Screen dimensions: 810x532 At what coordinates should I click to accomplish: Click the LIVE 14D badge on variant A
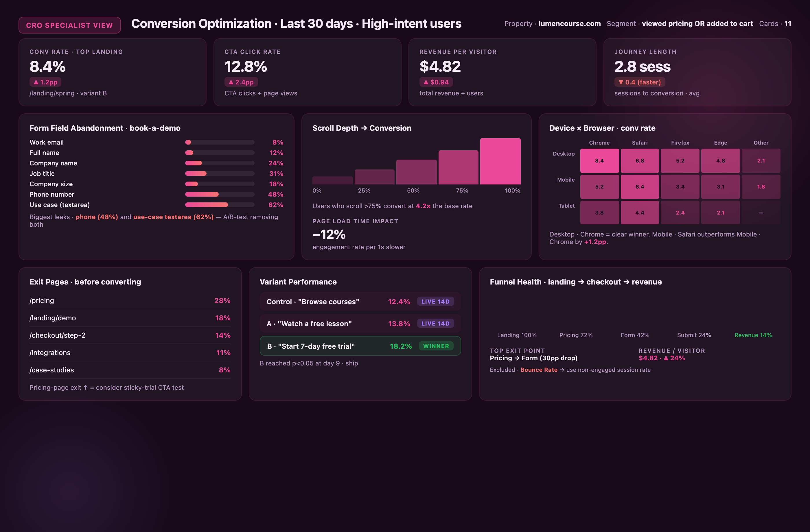click(x=435, y=324)
